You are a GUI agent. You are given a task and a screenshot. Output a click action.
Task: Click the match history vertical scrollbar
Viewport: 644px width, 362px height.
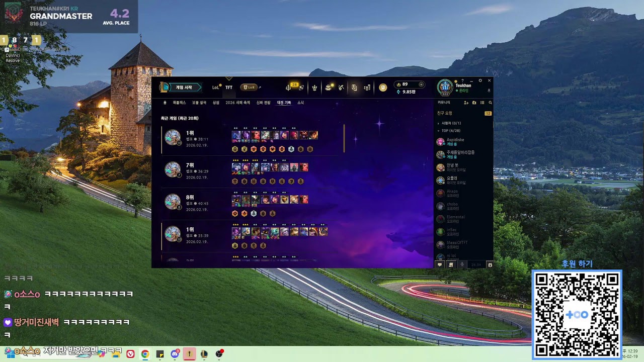[x=344, y=138]
